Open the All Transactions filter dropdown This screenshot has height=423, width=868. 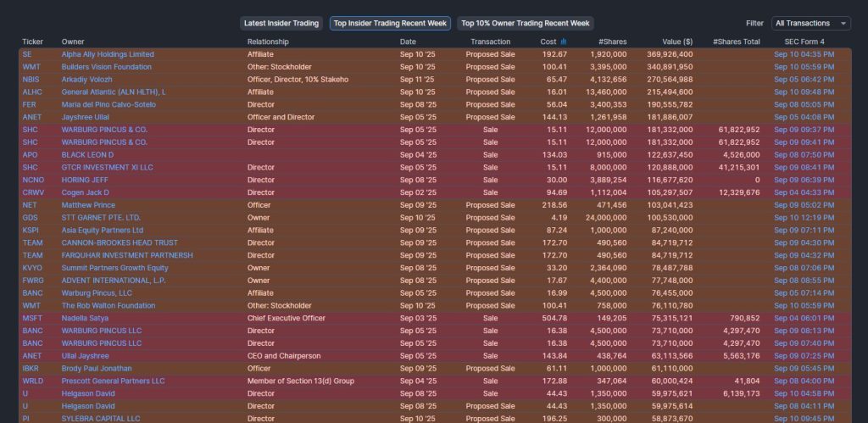(x=810, y=24)
